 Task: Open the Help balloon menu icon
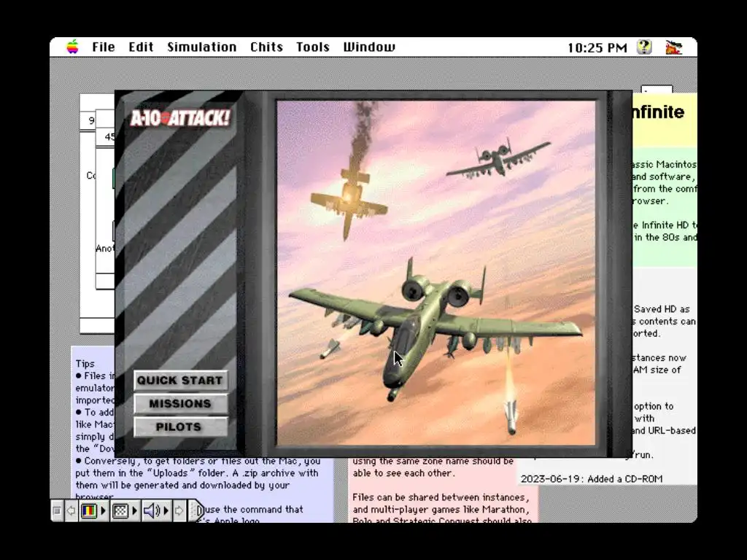pos(644,47)
